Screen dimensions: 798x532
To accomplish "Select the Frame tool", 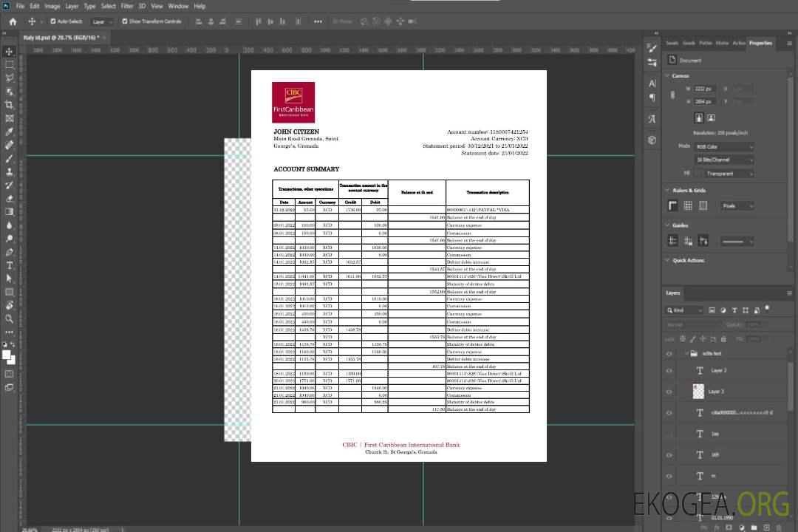I will tap(9, 118).
